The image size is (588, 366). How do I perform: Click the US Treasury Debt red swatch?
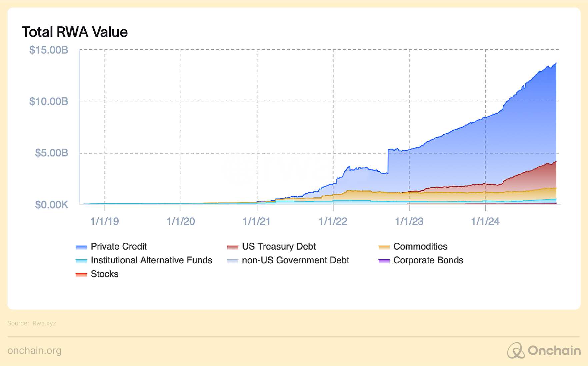click(x=233, y=247)
